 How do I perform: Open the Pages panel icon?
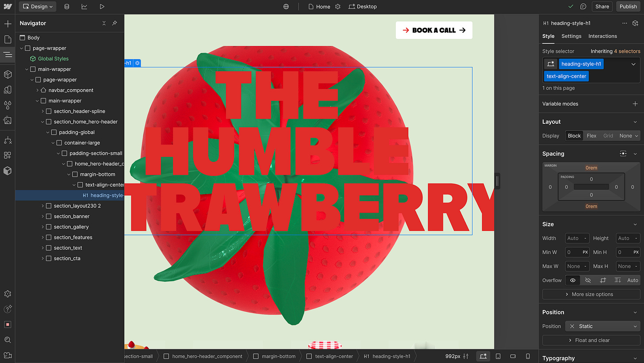[x=8, y=39]
